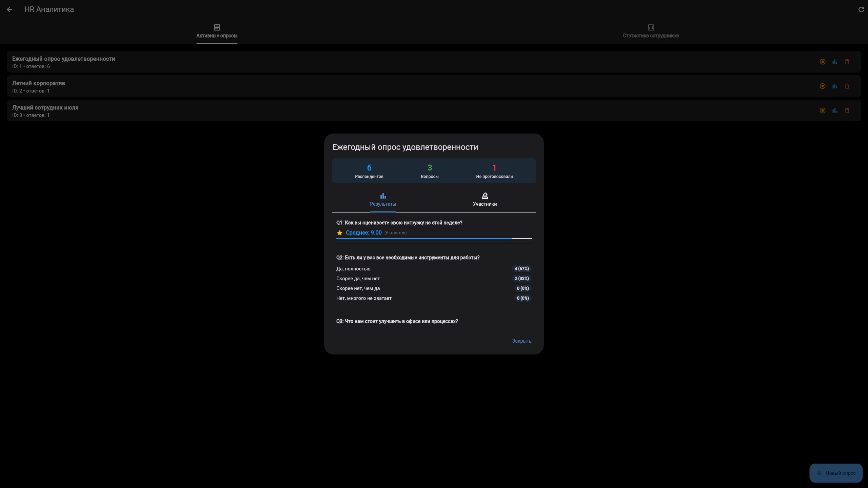
Task: Click the 3 Вопросы counter
Action: [x=430, y=171]
